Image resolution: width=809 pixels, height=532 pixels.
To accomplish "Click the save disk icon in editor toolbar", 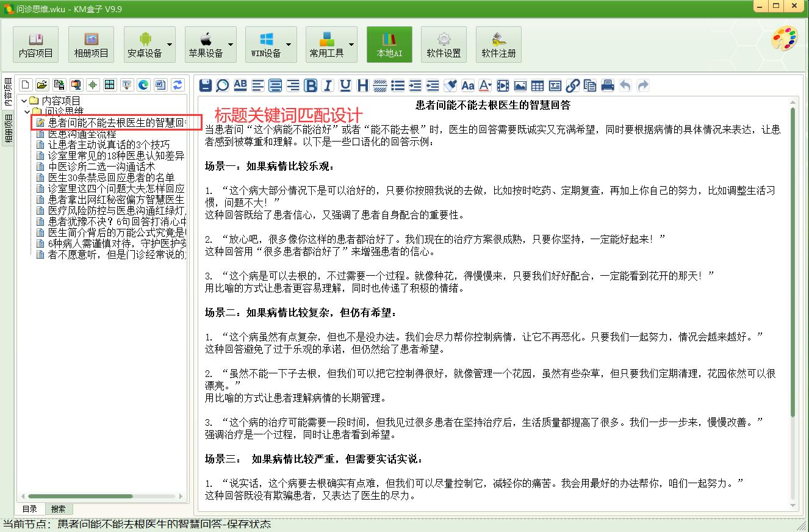I will coord(206,85).
